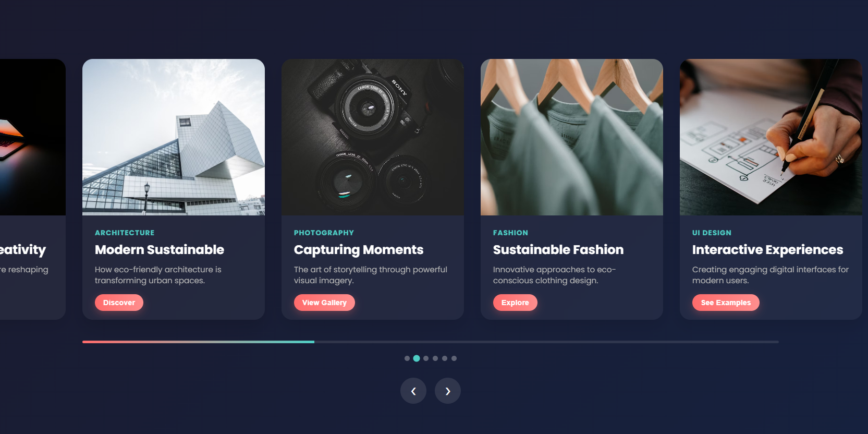Image resolution: width=868 pixels, height=434 pixels.
Task: Click the previous slide arrow button
Action: click(413, 391)
